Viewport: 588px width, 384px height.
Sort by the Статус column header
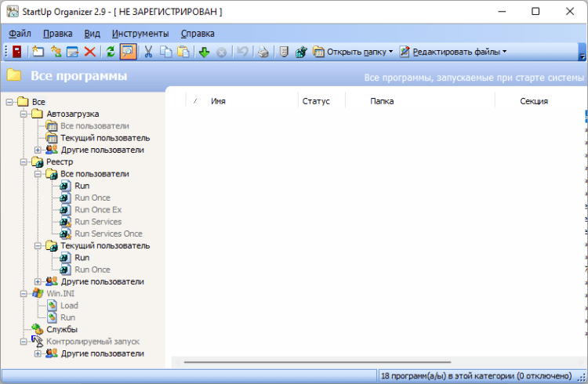(x=316, y=101)
